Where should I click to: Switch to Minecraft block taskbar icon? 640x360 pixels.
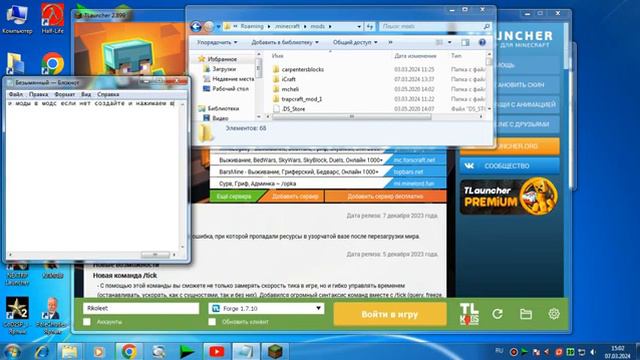click(x=275, y=351)
